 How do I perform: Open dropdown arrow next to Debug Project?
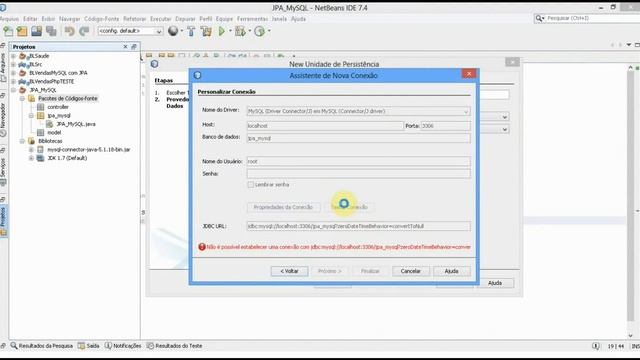[250, 31]
